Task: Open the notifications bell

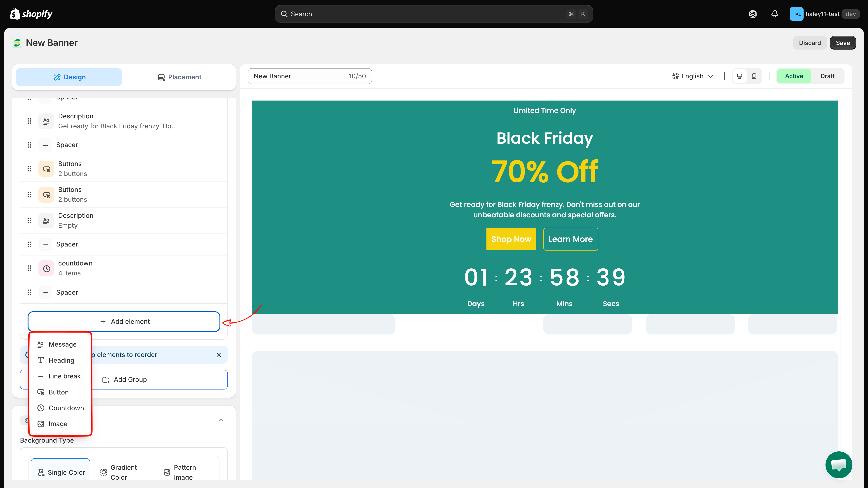Action: pyautogui.click(x=775, y=14)
